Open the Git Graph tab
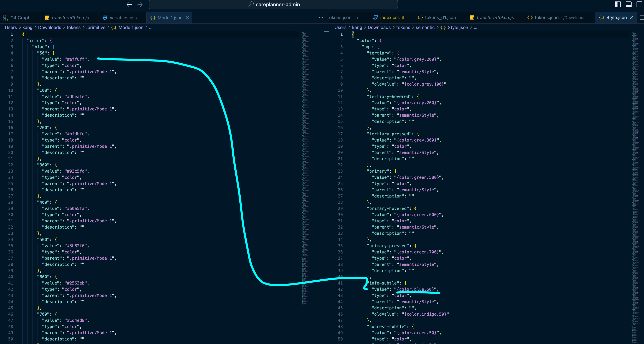This screenshot has height=344, width=644. click(20, 18)
